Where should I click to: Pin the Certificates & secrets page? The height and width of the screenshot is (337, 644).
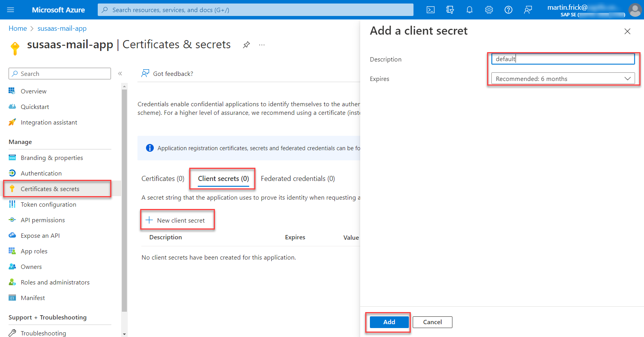pos(246,45)
